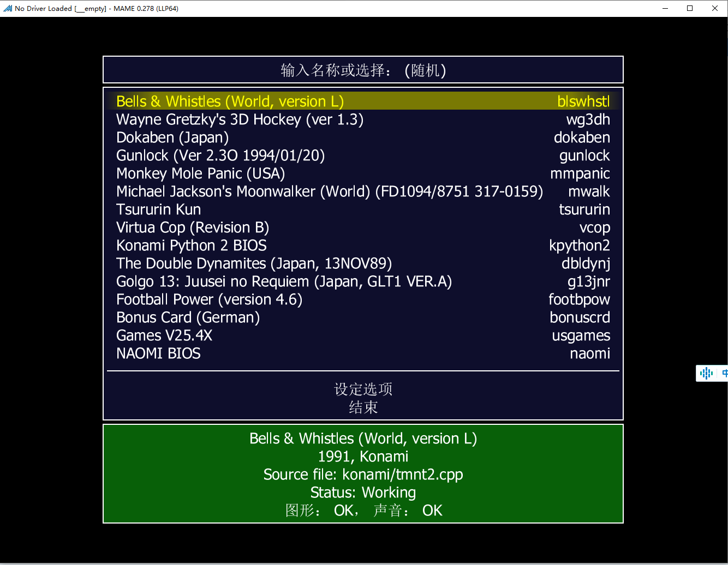This screenshot has width=728, height=565.
Task: Close the MAME window
Action: point(715,8)
